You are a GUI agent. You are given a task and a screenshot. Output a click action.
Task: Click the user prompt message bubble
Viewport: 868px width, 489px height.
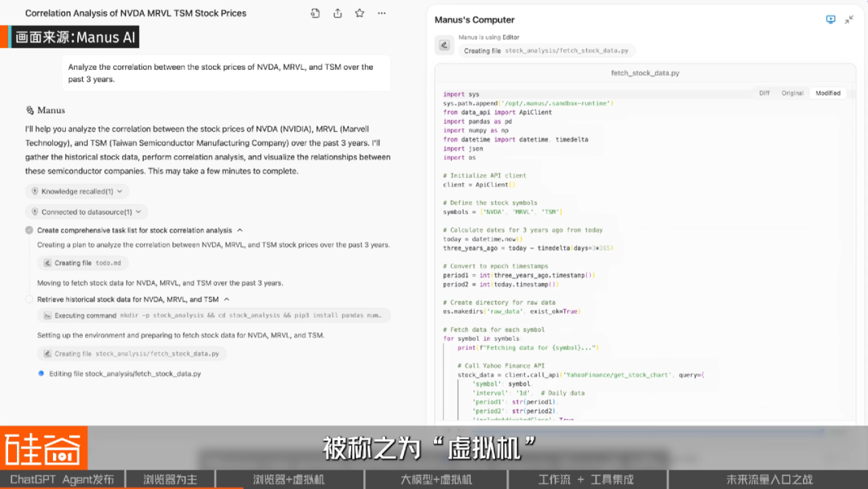tap(226, 73)
